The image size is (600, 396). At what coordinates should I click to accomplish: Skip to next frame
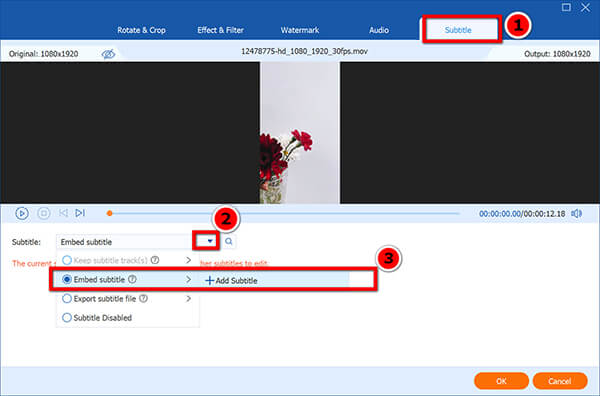pos(80,213)
